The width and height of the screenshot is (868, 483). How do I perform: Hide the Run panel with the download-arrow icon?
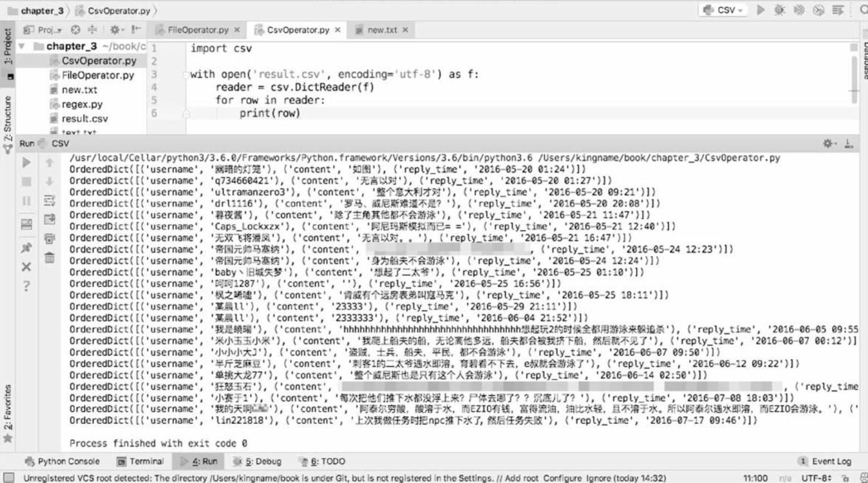coord(848,144)
